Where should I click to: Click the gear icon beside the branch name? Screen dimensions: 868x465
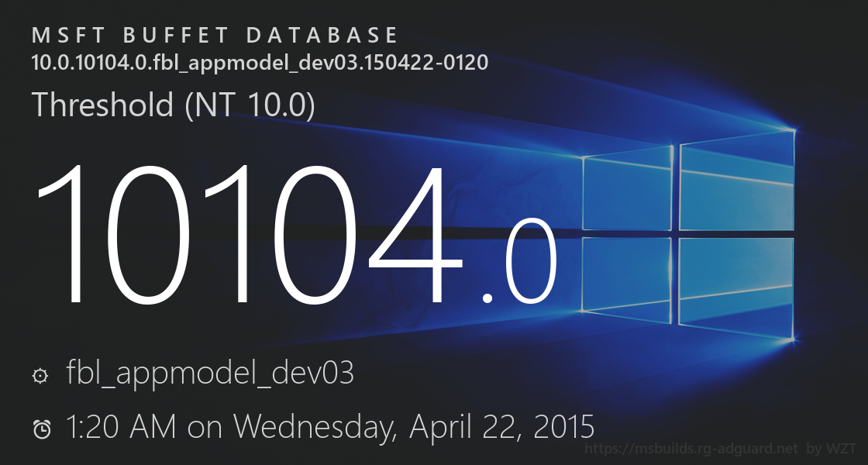pos(40,376)
